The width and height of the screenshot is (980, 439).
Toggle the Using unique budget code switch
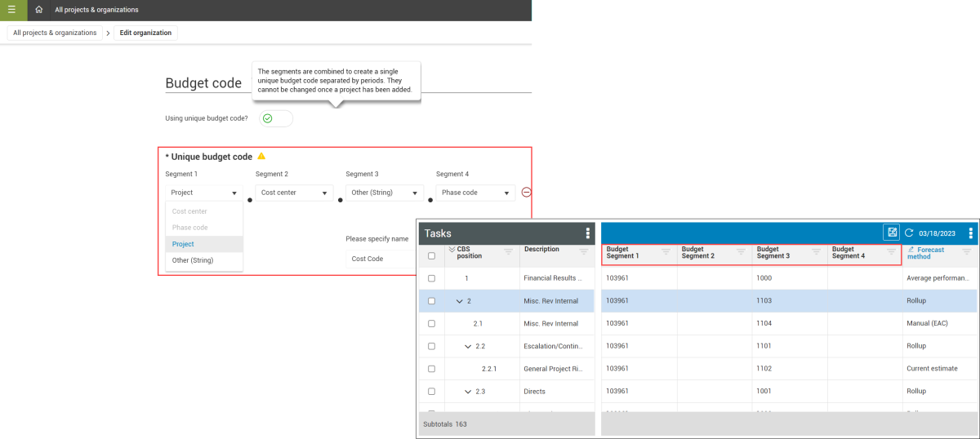(x=275, y=118)
